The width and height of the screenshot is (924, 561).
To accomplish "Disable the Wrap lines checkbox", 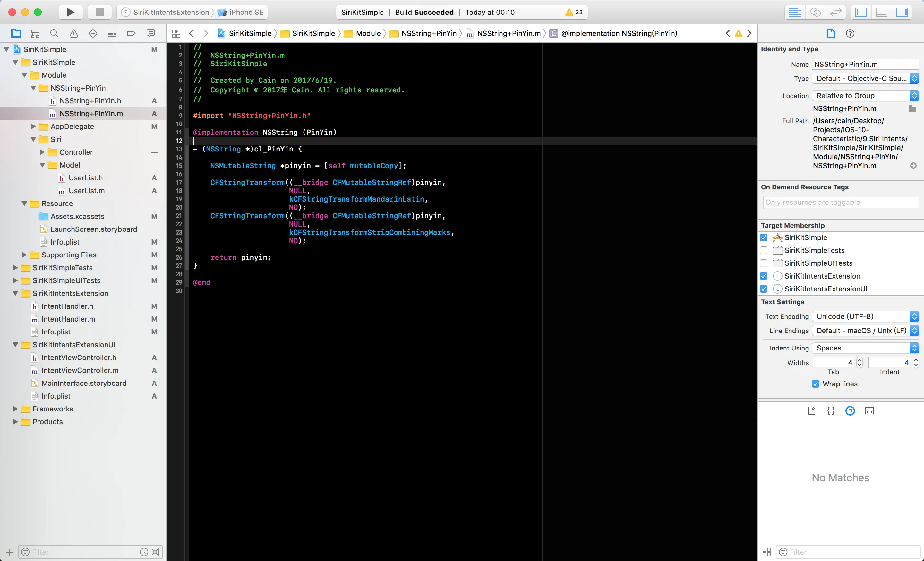I will pyautogui.click(x=815, y=384).
